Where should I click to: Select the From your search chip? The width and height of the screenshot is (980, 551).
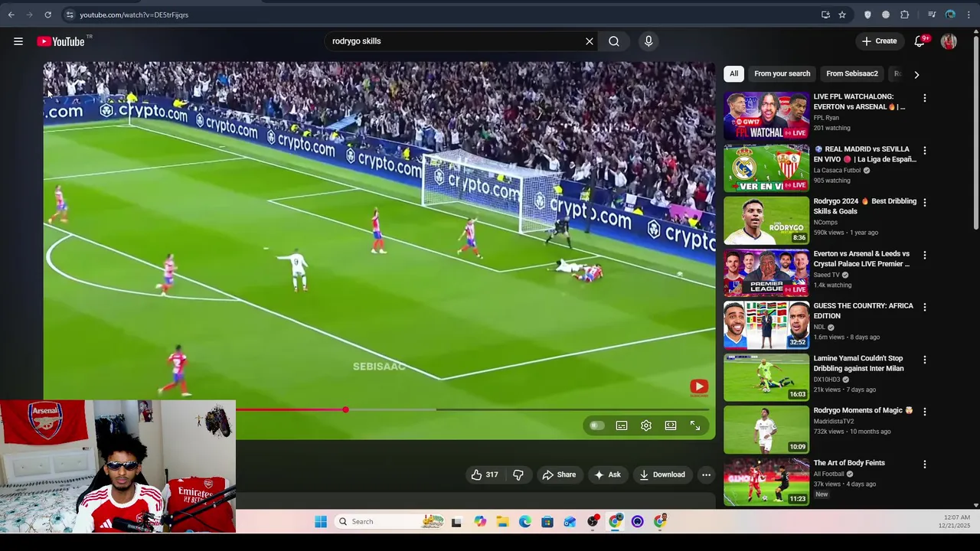point(782,73)
